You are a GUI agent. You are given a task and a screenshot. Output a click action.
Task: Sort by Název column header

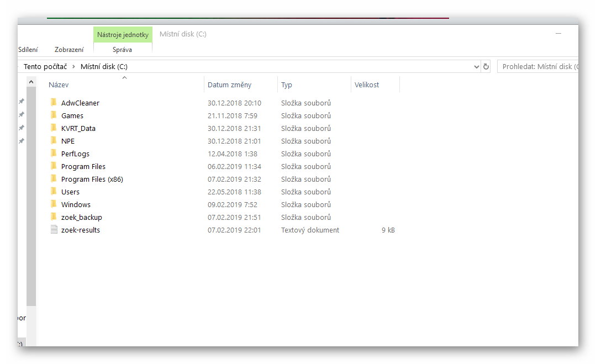(x=59, y=85)
